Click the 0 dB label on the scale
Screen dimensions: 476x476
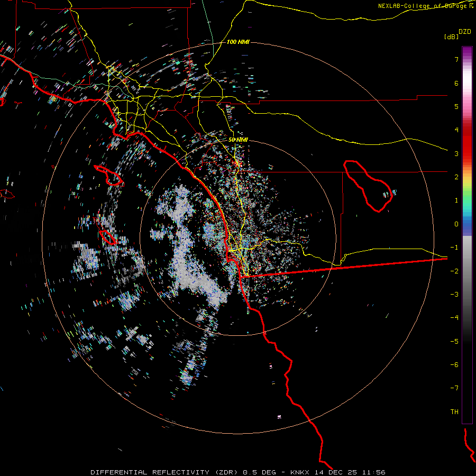tap(456, 224)
